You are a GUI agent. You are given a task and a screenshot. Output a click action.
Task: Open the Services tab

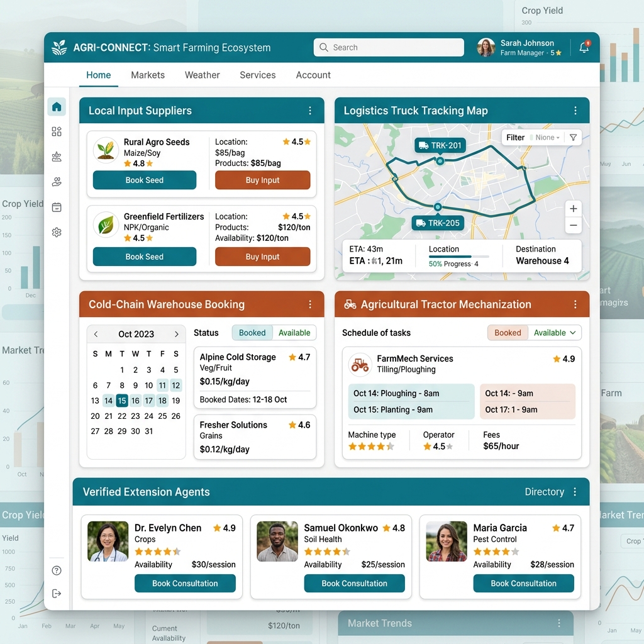point(258,75)
